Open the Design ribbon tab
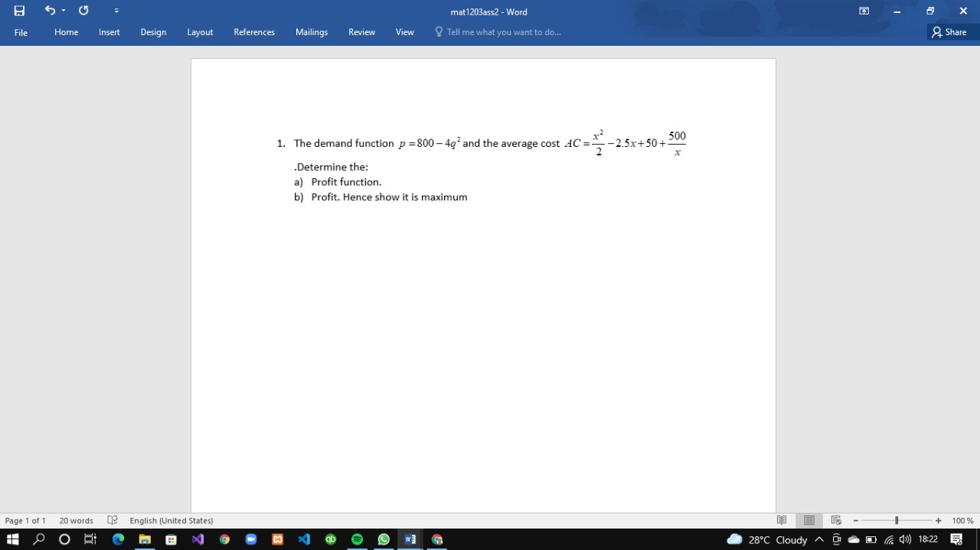This screenshot has height=550, width=980. pyautogui.click(x=153, y=32)
